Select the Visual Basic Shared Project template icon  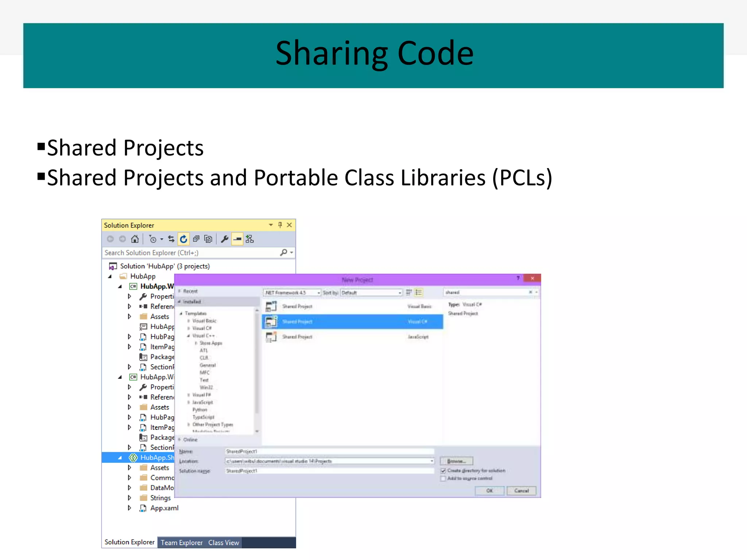pyautogui.click(x=271, y=307)
